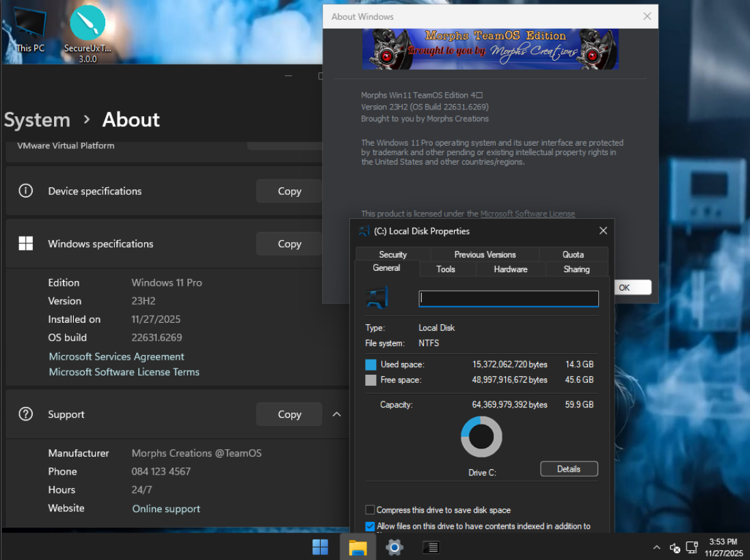Image resolution: width=750 pixels, height=560 pixels.
Task: Click the drive icon in Local Disk Properties
Action: [x=377, y=298]
